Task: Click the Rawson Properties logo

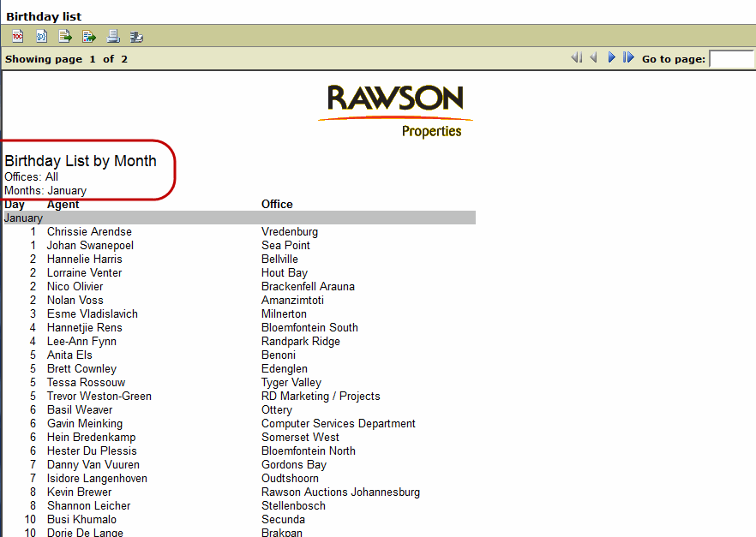Action: pyautogui.click(x=395, y=110)
